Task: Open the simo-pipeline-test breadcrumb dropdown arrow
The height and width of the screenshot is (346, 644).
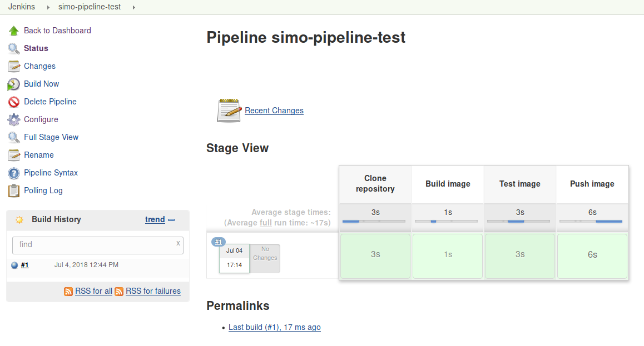Action: coord(134,7)
